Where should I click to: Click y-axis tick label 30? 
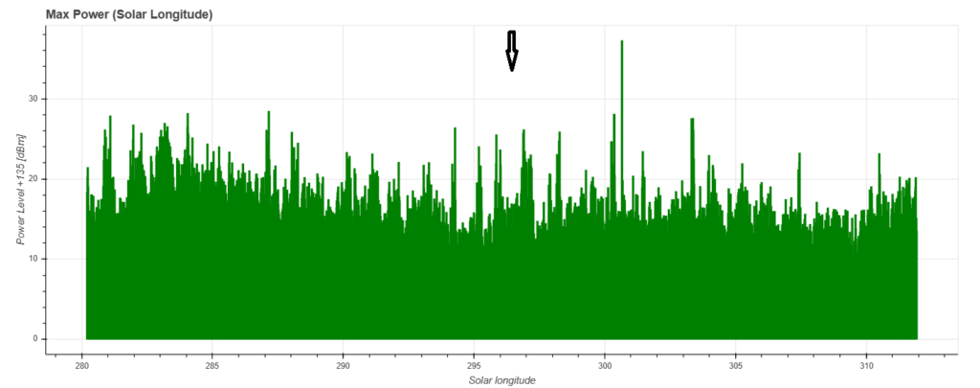click(34, 99)
